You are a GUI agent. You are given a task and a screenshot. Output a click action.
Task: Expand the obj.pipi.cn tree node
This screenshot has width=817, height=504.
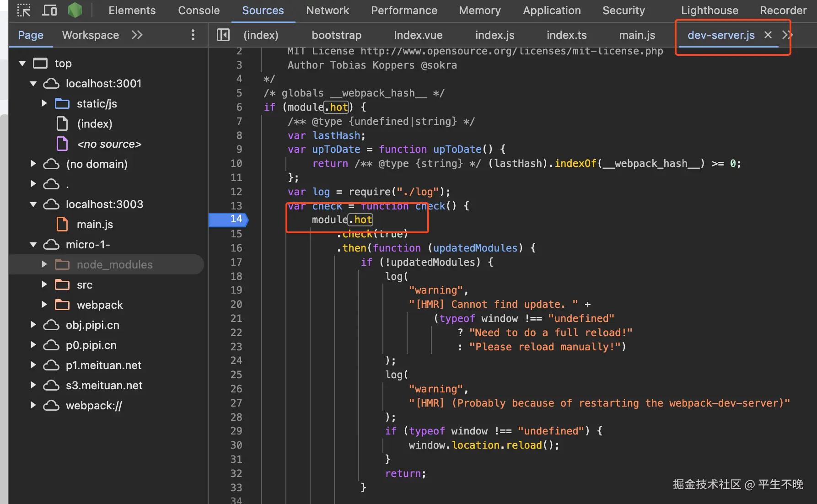coord(33,325)
